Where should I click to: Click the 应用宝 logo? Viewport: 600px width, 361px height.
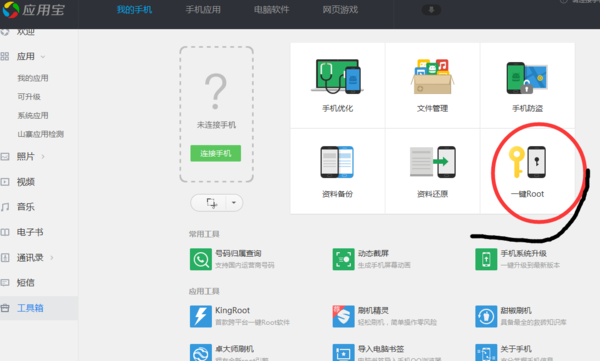coord(33,10)
